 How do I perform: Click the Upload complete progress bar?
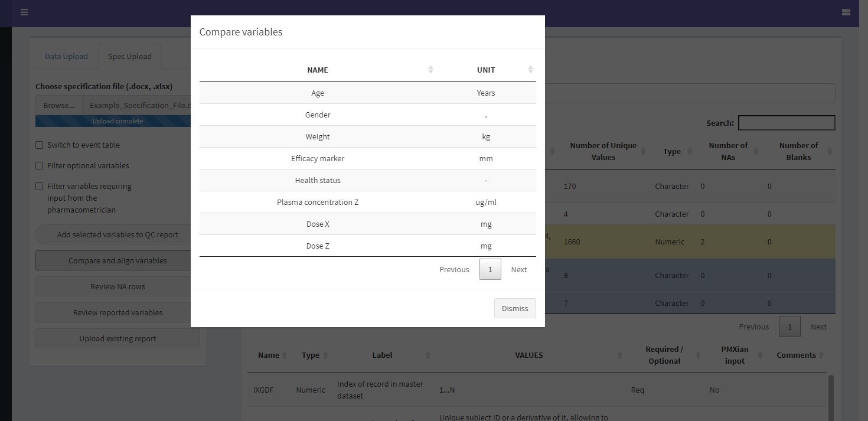pyautogui.click(x=118, y=121)
